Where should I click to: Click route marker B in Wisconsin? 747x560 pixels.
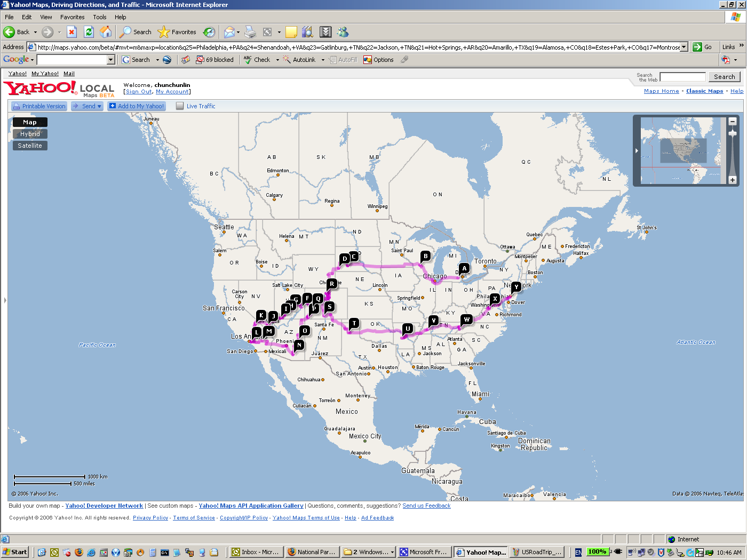(x=425, y=257)
